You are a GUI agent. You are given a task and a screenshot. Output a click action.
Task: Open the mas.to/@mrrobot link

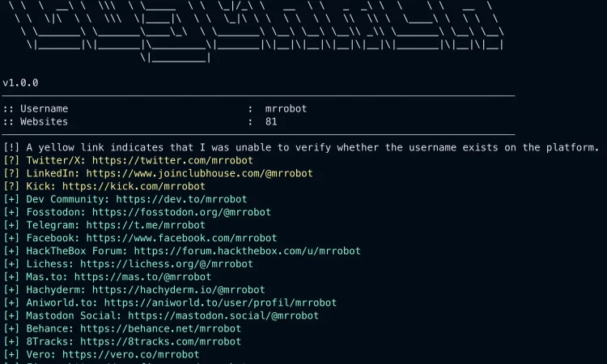142,277
